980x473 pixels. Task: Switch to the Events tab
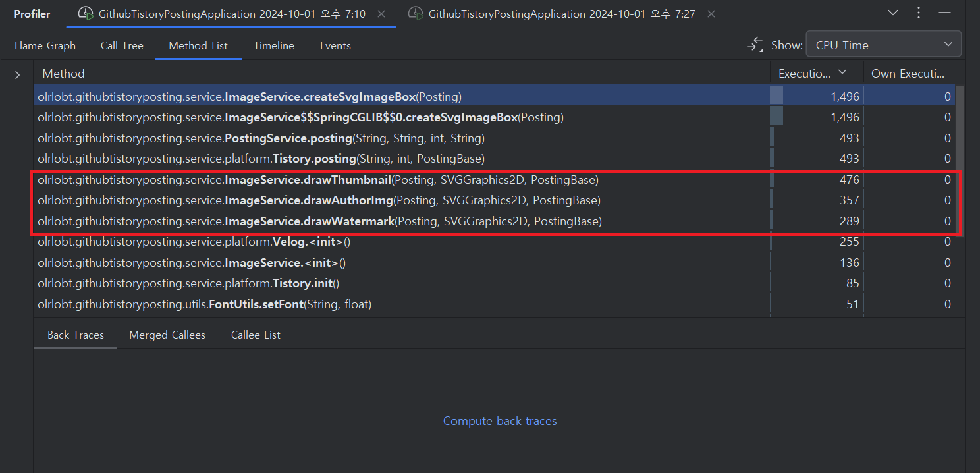click(335, 45)
